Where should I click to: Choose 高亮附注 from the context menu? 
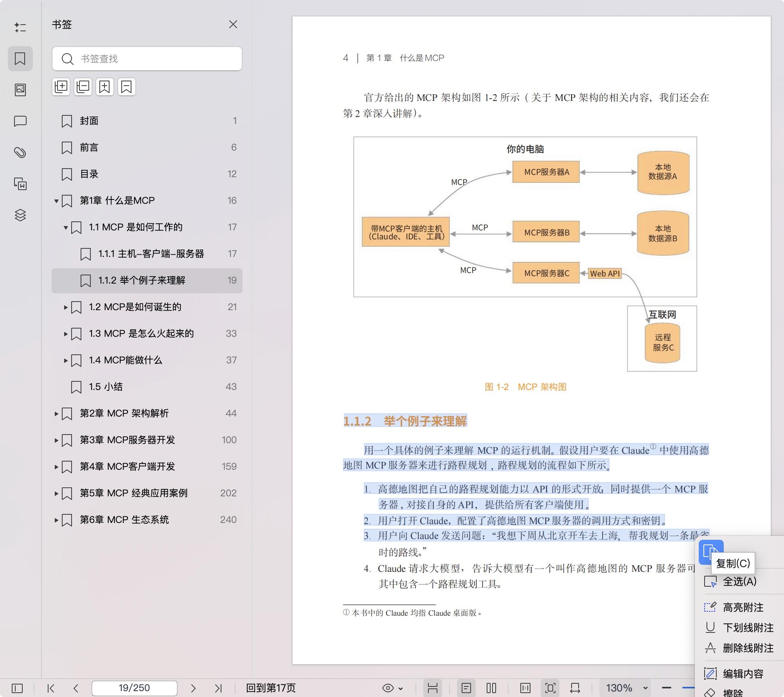743,608
